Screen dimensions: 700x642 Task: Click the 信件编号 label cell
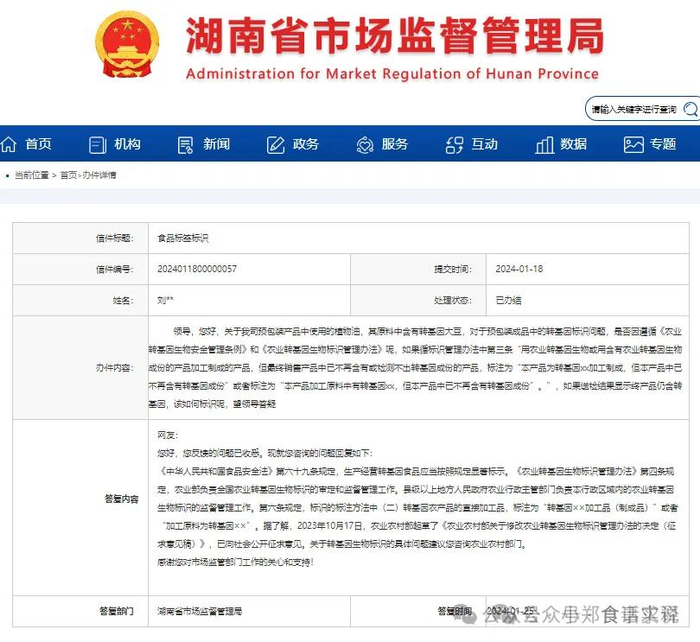[80, 269]
